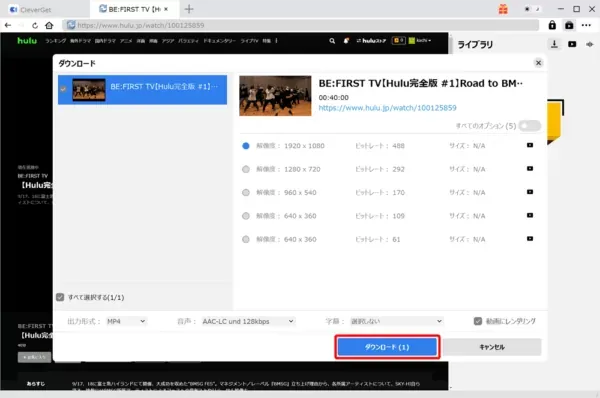Open the ランキング menu on hulu

click(x=55, y=41)
